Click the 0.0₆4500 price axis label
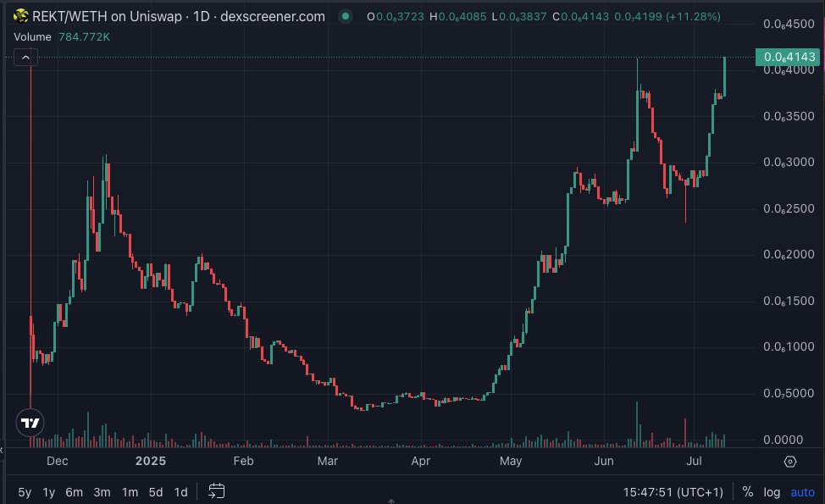Image resolution: width=825 pixels, height=504 pixels. click(789, 24)
